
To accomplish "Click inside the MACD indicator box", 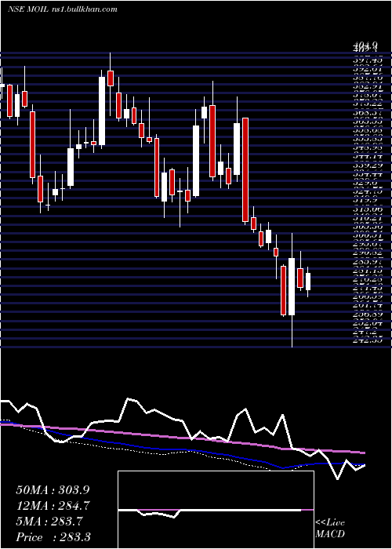I will coord(216,510).
